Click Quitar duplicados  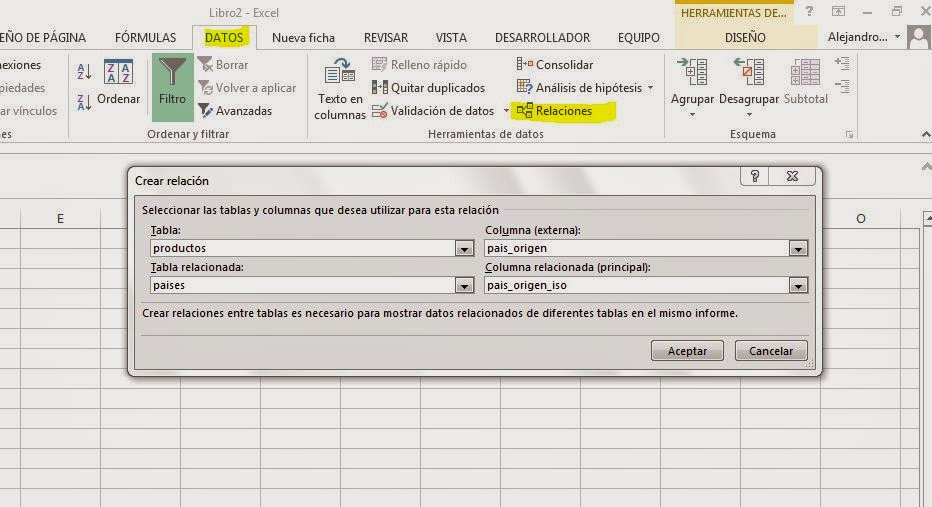tap(429, 87)
